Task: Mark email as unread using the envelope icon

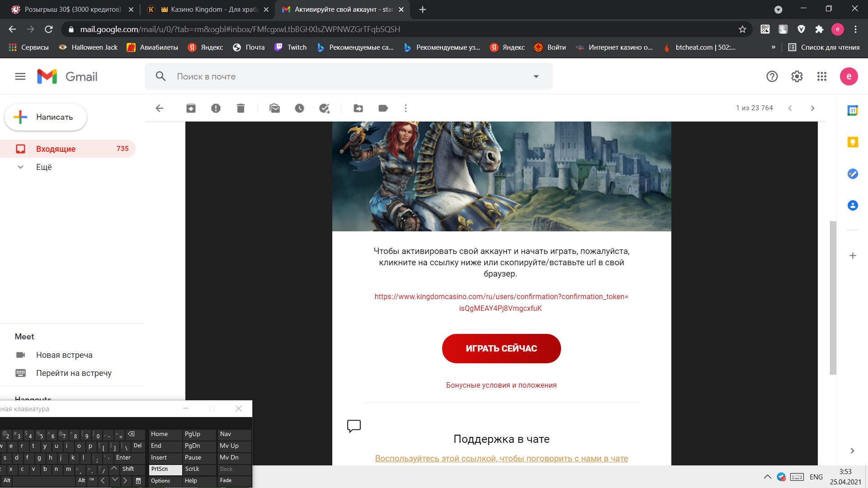Action: coord(274,108)
